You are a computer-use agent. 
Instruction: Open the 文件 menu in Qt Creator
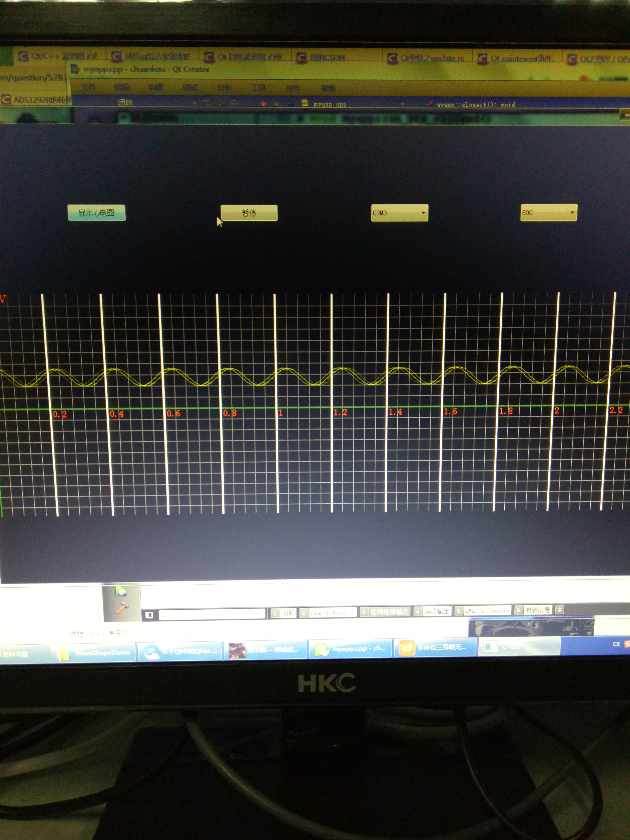coord(88,87)
